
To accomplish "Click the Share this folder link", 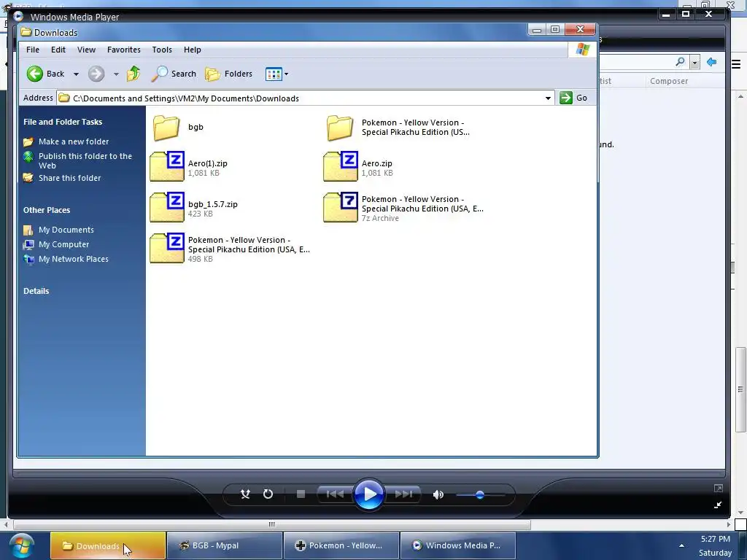I will coord(69,178).
